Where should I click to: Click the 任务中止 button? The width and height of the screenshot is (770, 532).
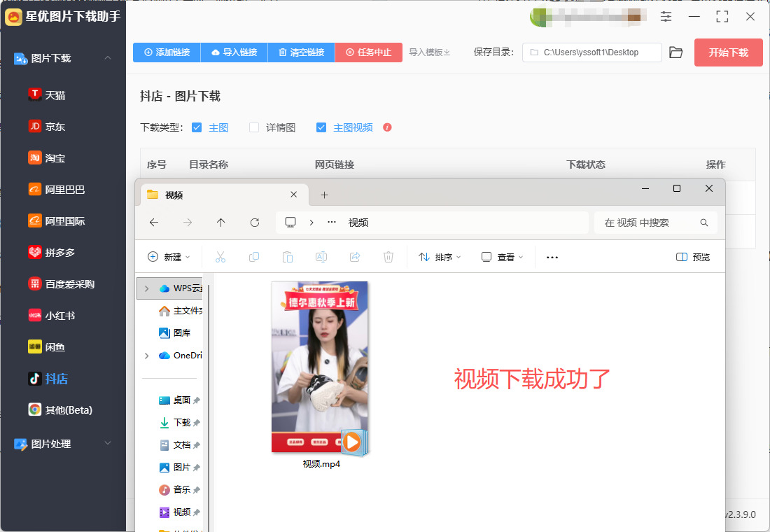coord(369,52)
